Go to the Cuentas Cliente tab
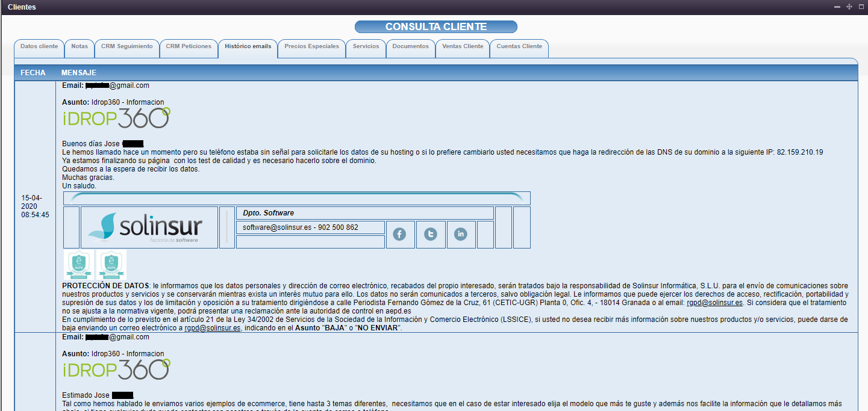This screenshot has height=411, width=868. pos(519,49)
